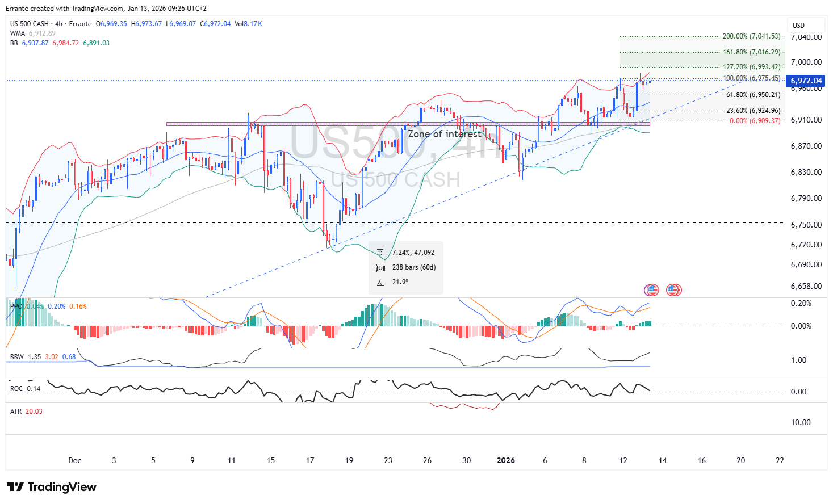Select the BBW indicator label

(x=17, y=357)
